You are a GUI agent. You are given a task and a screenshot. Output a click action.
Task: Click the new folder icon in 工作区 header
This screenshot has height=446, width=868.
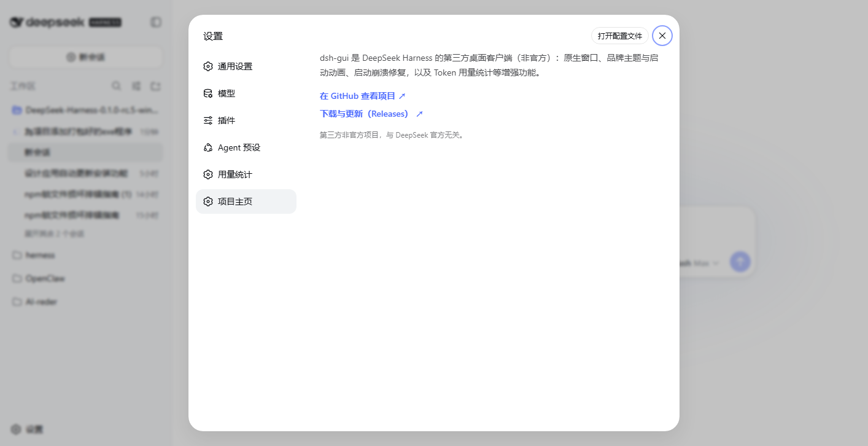(156, 86)
